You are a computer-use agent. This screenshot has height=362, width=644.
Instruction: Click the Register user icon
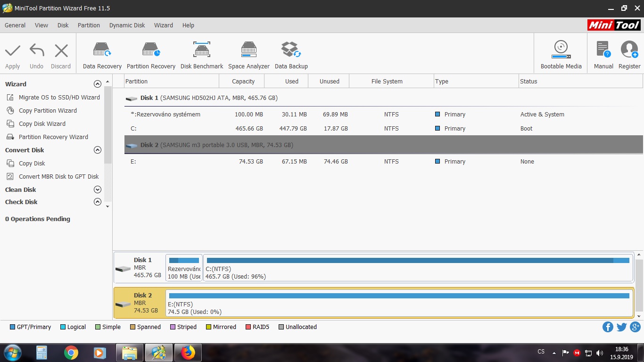click(x=629, y=55)
